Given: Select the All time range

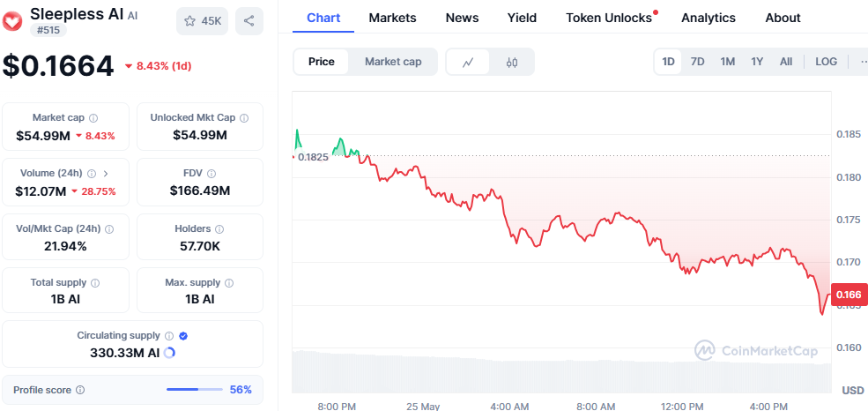Looking at the screenshot, I should tap(786, 62).
